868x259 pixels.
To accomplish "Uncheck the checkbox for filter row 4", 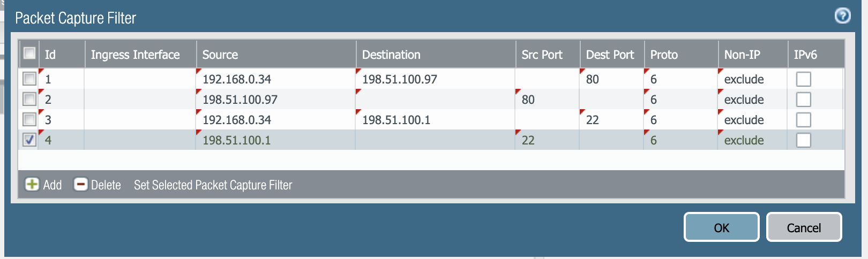I will click(29, 140).
